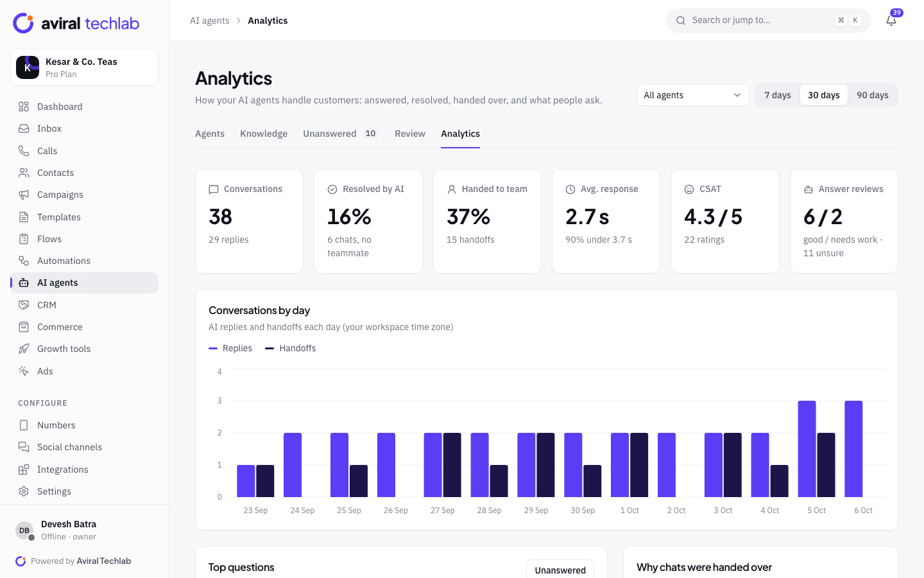924x578 pixels.
Task: Toggle the Replies legend series
Action: coord(230,348)
